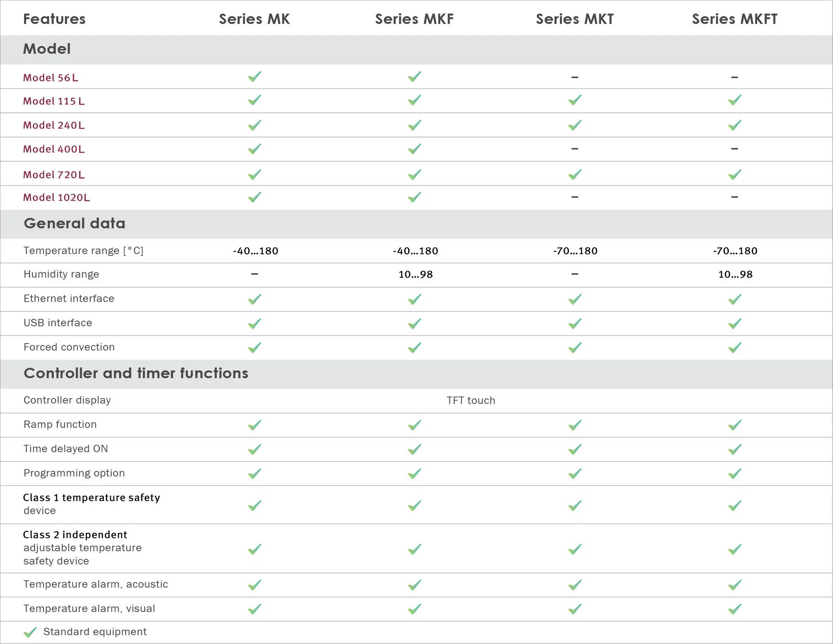Click the Programming option checkmark under Series MK
Image resolution: width=833 pixels, height=644 pixels.
point(255,474)
